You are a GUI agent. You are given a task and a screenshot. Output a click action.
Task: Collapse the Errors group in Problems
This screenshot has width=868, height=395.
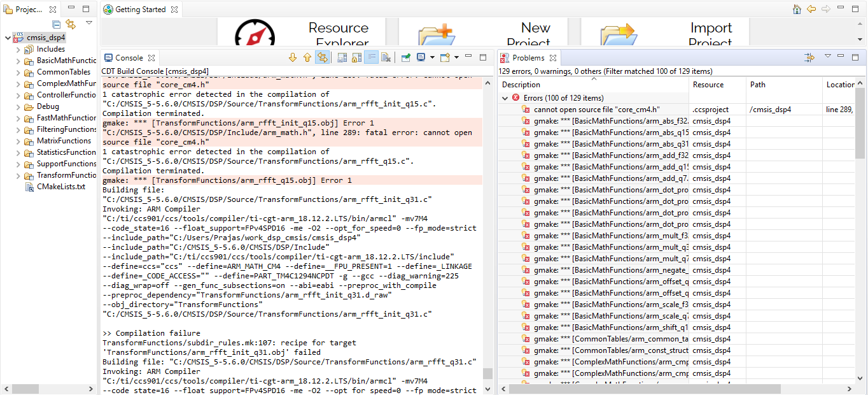pyautogui.click(x=505, y=98)
